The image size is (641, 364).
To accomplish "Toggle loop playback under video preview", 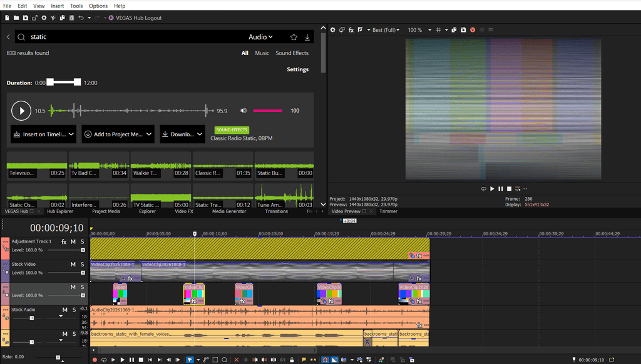I will pyautogui.click(x=484, y=189).
